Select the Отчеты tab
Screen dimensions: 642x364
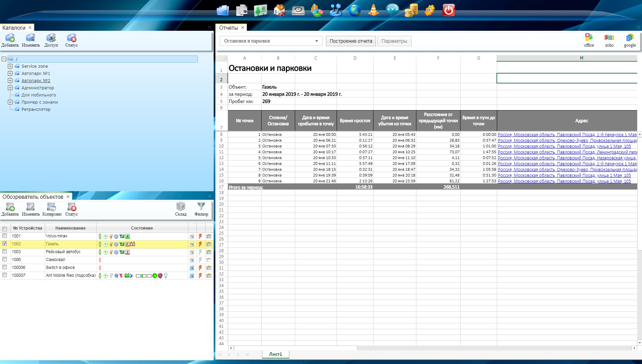tap(228, 28)
